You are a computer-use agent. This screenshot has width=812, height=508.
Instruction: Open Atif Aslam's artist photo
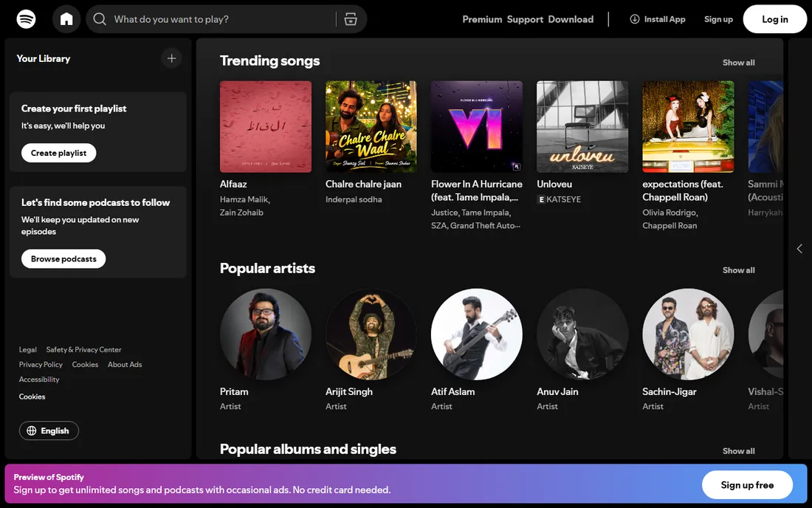coord(476,334)
